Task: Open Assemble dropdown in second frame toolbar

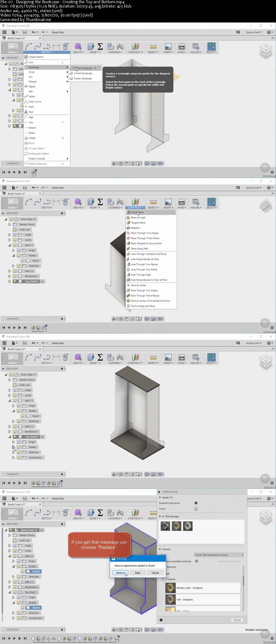Action: tap(115, 207)
